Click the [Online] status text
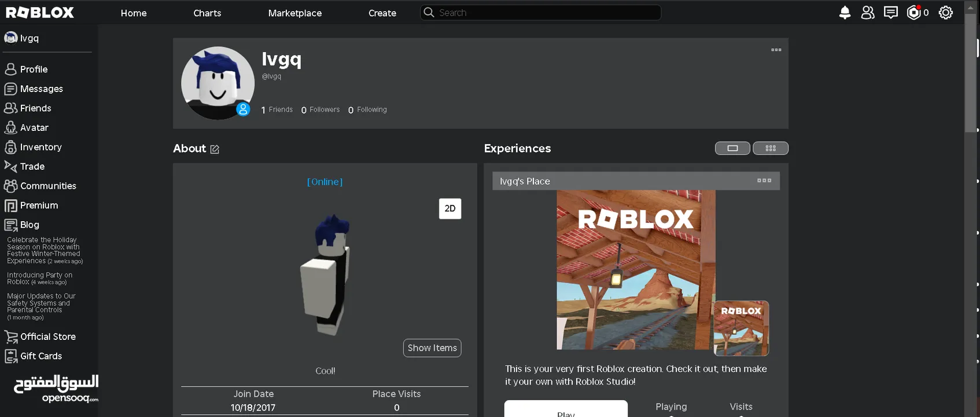Viewport: 980px width, 417px height. coord(325,182)
